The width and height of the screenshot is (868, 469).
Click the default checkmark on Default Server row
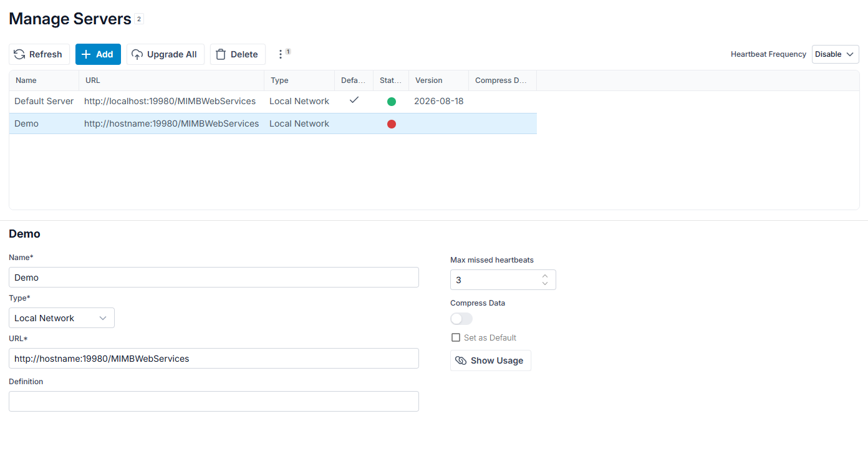click(354, 100)
